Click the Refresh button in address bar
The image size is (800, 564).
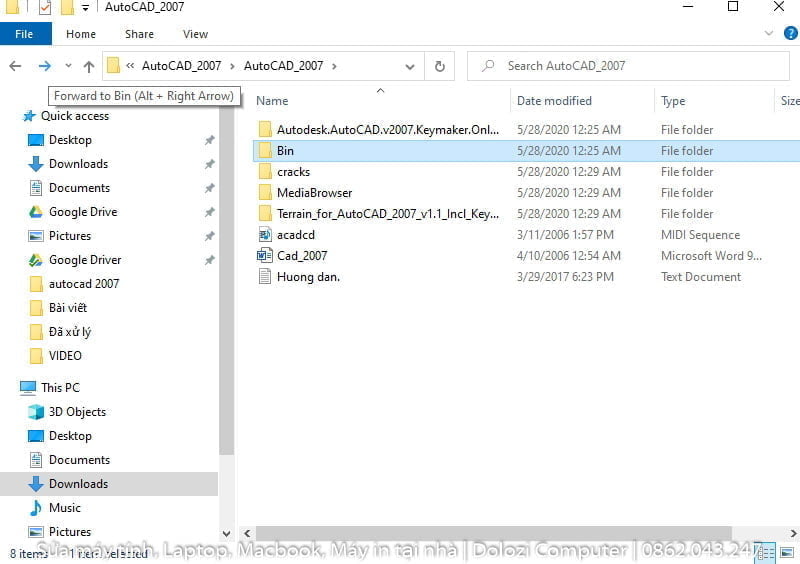click(x=439, y=66)
